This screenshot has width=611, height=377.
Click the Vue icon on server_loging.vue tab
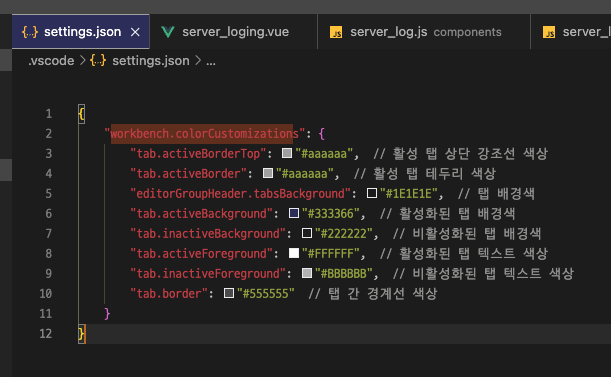point(168,32)
